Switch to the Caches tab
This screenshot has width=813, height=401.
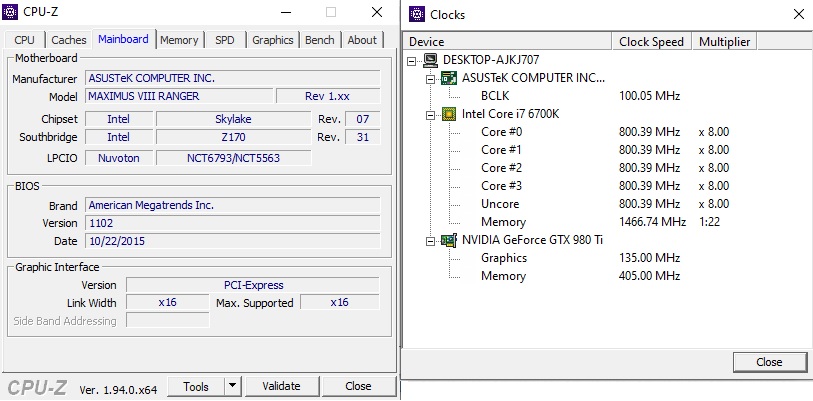click(68, 40)
